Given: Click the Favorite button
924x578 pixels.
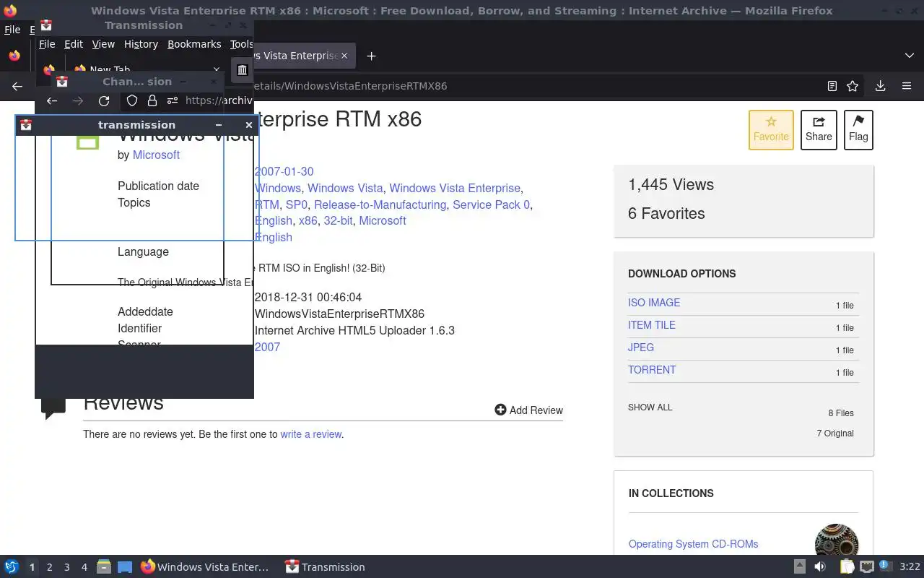Looking at the screenshot, I should [x=771, y=130].
